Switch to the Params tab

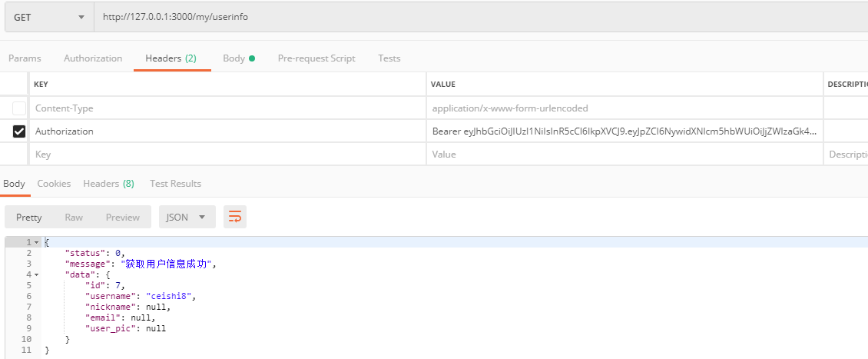(25, 58)
